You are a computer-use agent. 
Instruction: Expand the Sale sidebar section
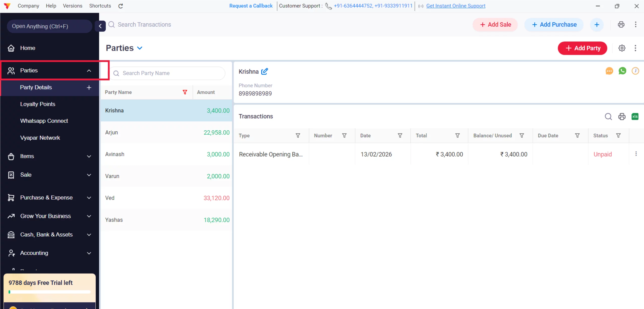point(89,175)
